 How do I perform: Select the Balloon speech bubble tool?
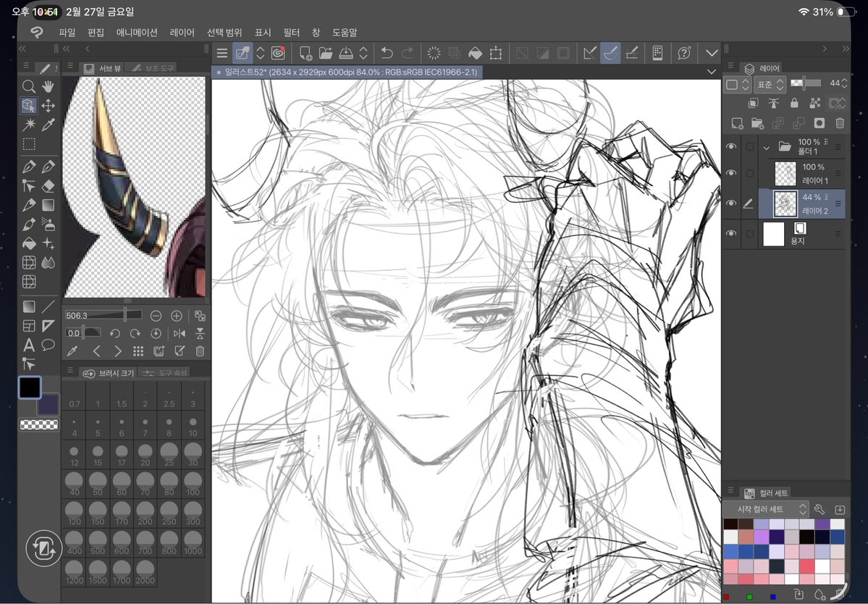[x=49, y=345]
